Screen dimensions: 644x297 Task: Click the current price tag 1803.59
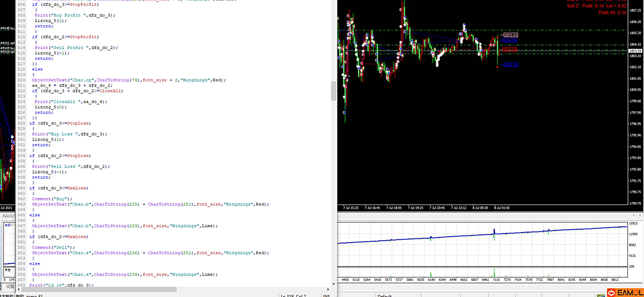point(635,51)
